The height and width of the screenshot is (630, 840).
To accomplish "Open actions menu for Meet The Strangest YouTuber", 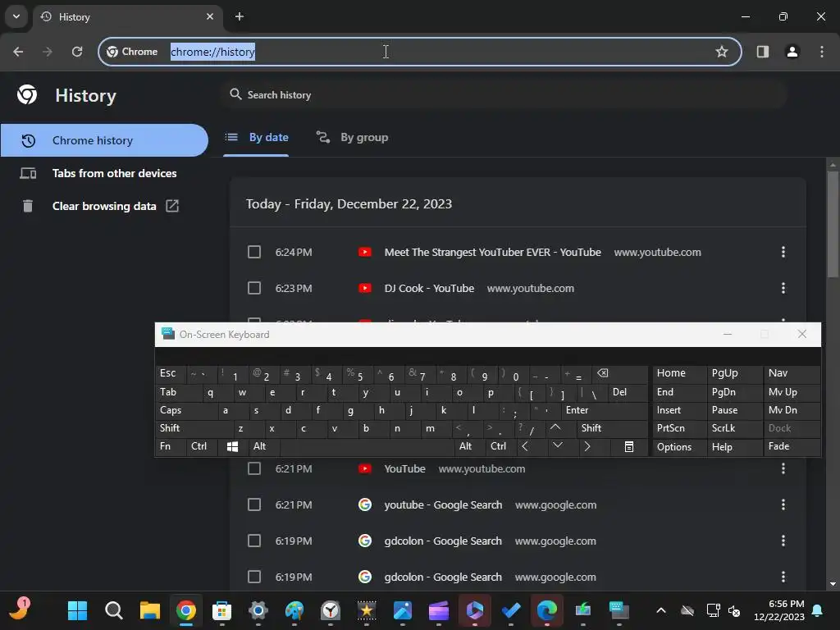I will [x=783, y=252].
